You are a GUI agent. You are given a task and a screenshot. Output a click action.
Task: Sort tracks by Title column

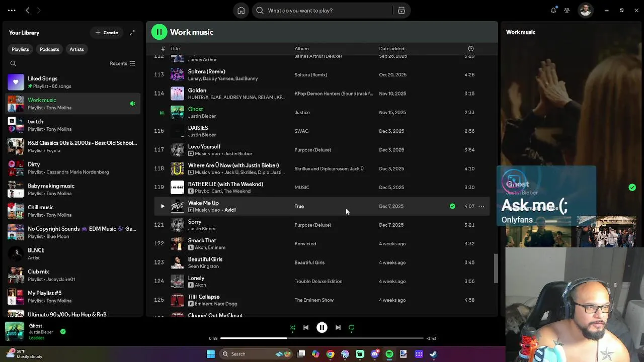click(175, 49)
